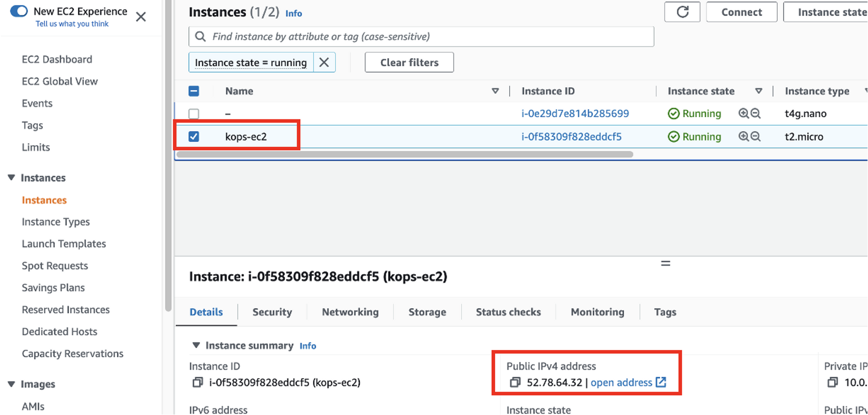Click Clear filters
868x415 pixels.
tap(409, 63)
